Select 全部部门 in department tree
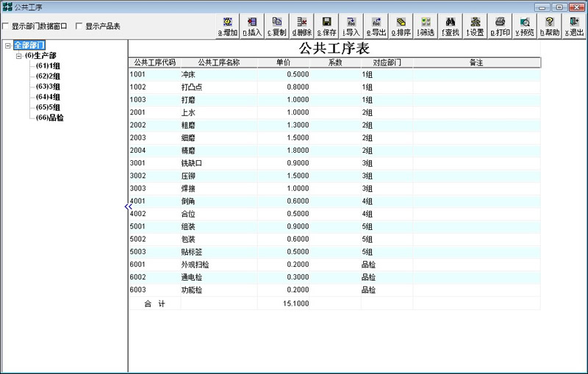This screenshot has height=374, width=588. [29, 46]
